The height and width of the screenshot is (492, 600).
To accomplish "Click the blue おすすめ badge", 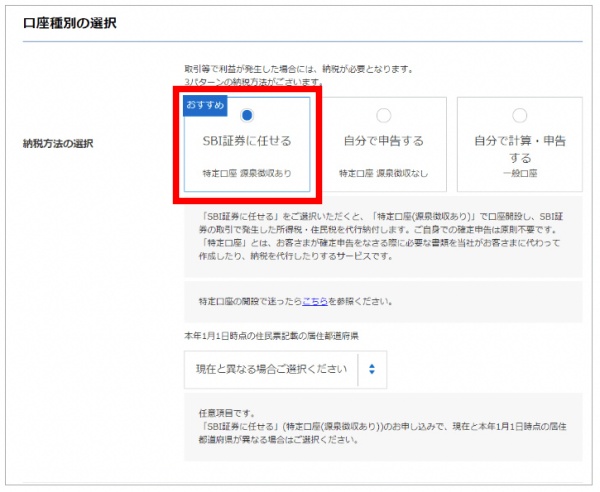I will click(x=204, y=103).
